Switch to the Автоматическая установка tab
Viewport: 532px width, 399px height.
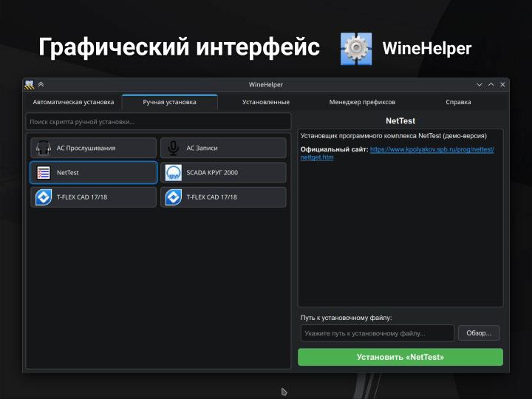coord(73,102)
